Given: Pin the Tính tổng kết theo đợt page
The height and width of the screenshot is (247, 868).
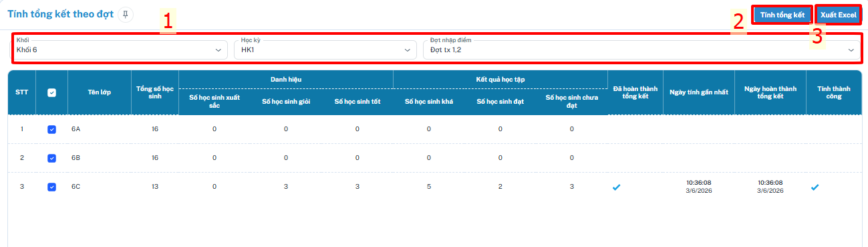Looking at the screenshot, I should pos(126,15).
